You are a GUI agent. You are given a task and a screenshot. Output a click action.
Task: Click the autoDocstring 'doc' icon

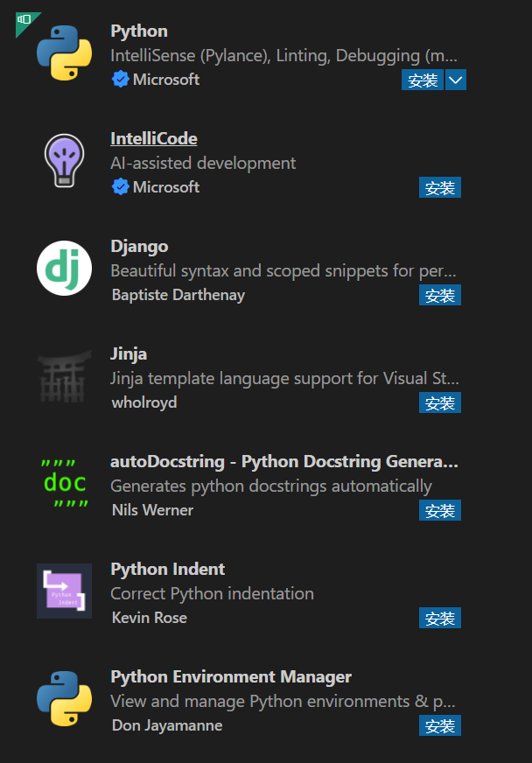coord(64,483)
